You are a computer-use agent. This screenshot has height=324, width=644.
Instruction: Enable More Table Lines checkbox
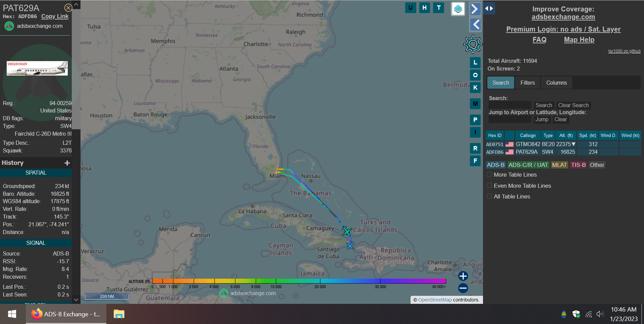[489, 174]
